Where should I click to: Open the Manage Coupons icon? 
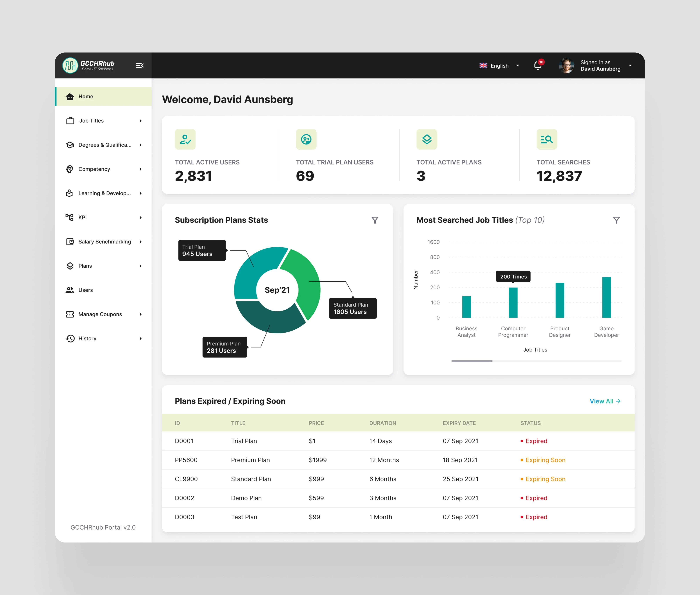(70, 314)
